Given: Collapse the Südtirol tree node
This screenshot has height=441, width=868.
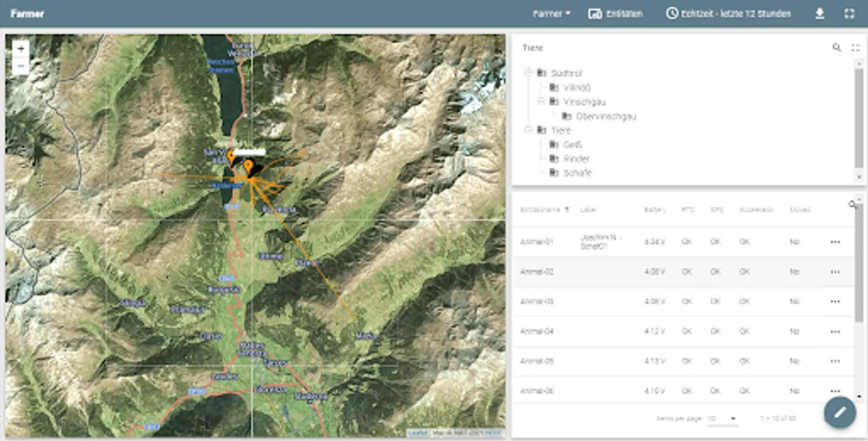Looking at the screenshot, I should coord(528,73).
